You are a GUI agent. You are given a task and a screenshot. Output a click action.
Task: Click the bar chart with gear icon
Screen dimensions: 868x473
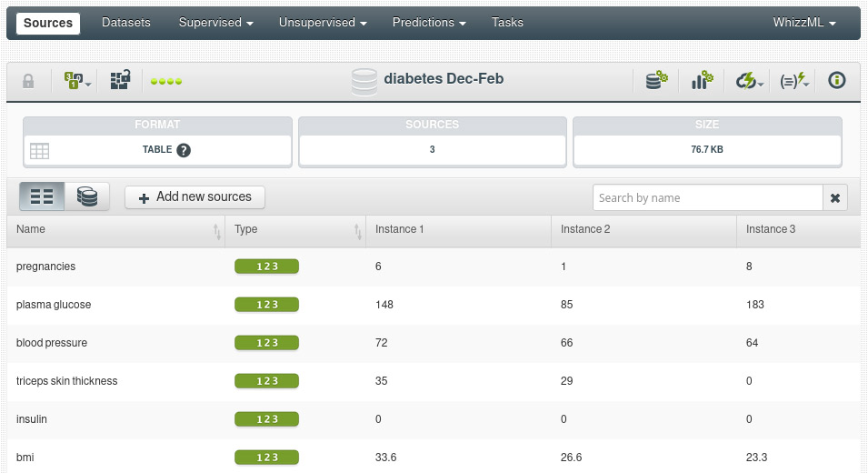click(x=702, y=81)
